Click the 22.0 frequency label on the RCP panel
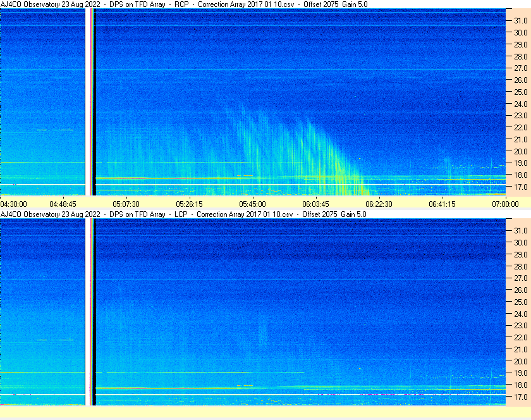The height and width of the screenshot is (420, 531). tap(521, 128)
